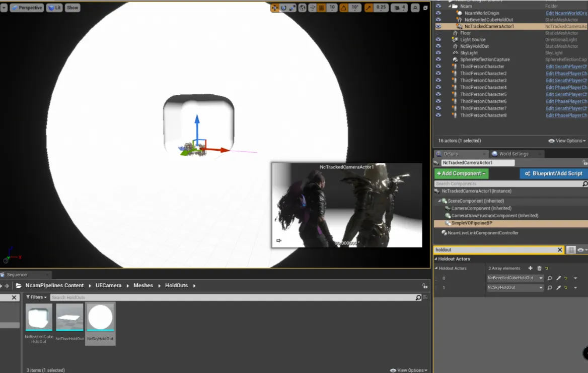The width and height of the screenshot is (588, 373).
Task: Click the Add Component button
Action: 461,173
